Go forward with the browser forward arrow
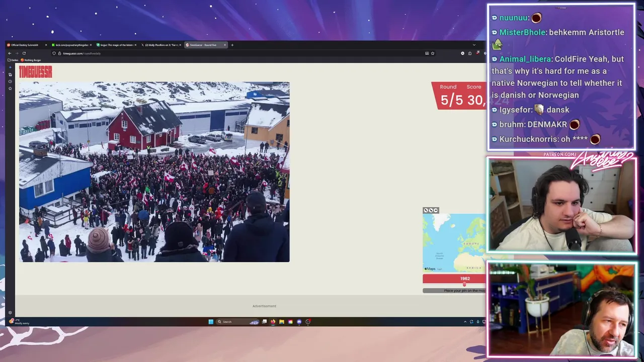The height and width of the screenshot is (362, 644). 17,53
